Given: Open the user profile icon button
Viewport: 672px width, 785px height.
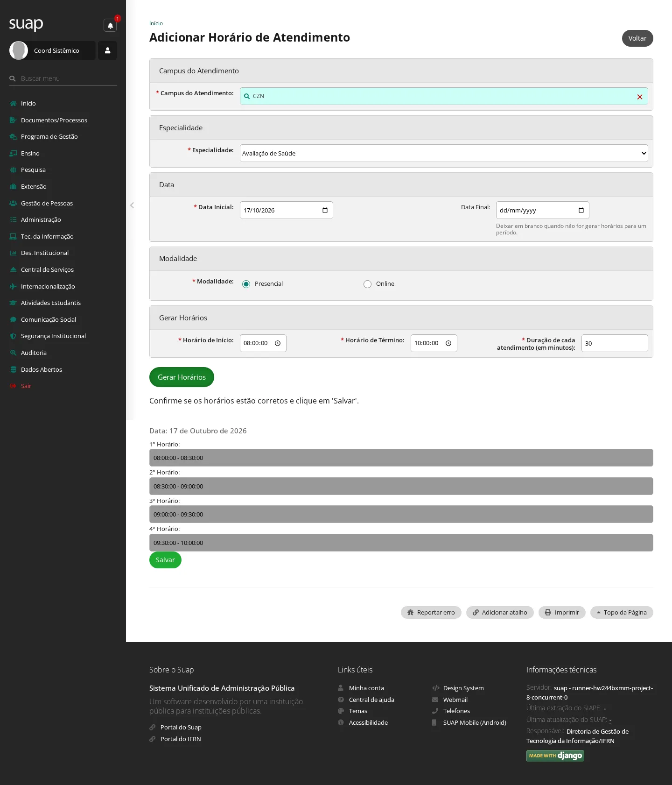Looking at the screenshot, I should click(x=107, y=50).
